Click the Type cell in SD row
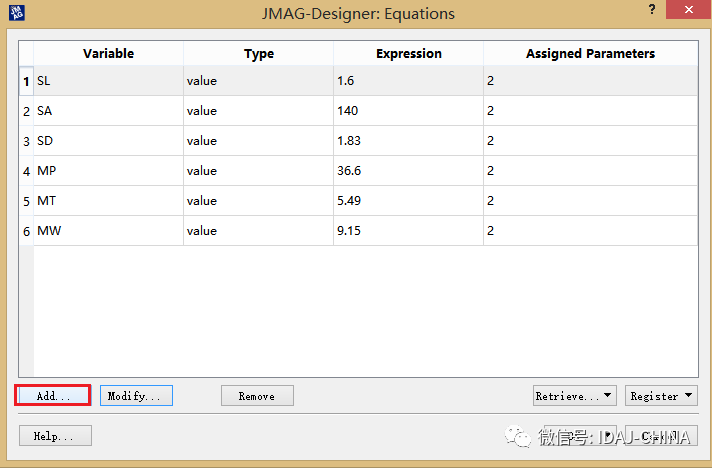This screenshot has width=712, height=468. click(x=258, y=141)
